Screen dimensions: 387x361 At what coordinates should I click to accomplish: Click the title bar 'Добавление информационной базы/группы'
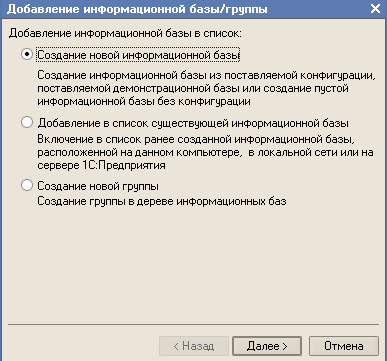[x=137, y=9]
